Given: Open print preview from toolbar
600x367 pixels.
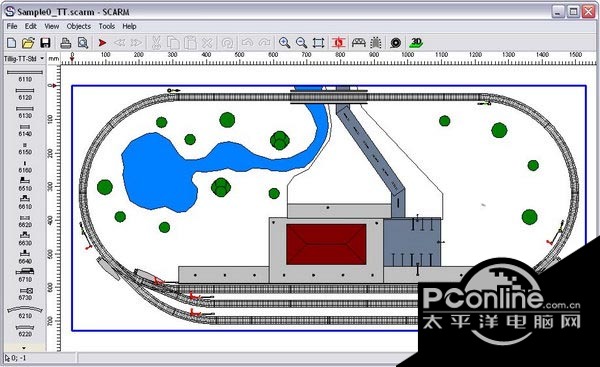Looking at the screenshot, I should point(83,42).
